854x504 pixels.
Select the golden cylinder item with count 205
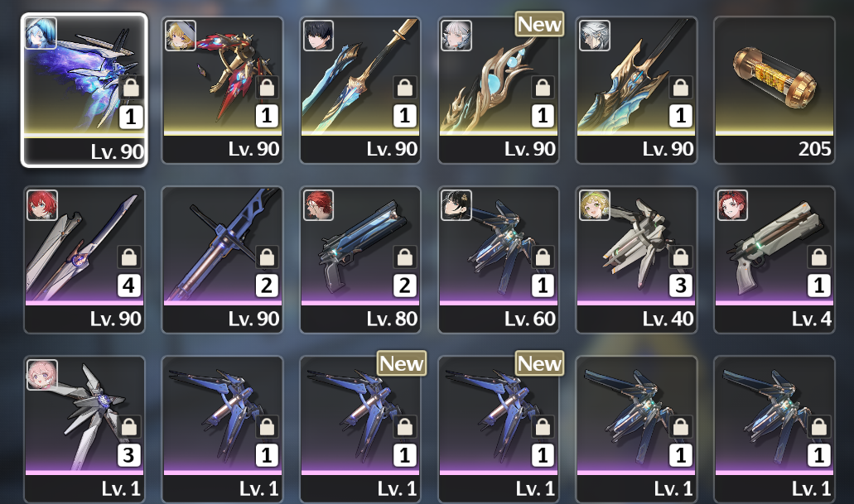774,90
